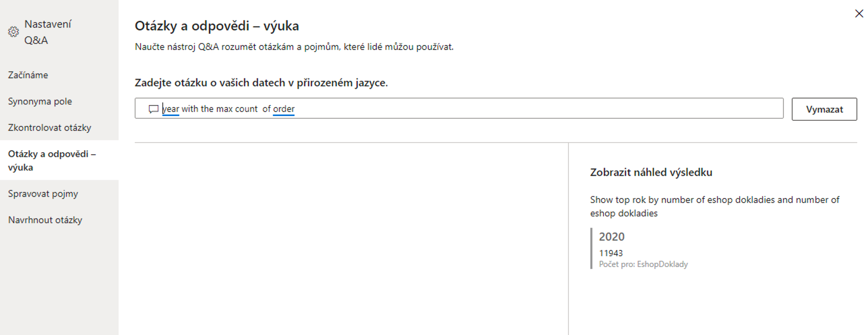Open the Začínáme section
The image size is (868, 335).
[x=28, y=75]
